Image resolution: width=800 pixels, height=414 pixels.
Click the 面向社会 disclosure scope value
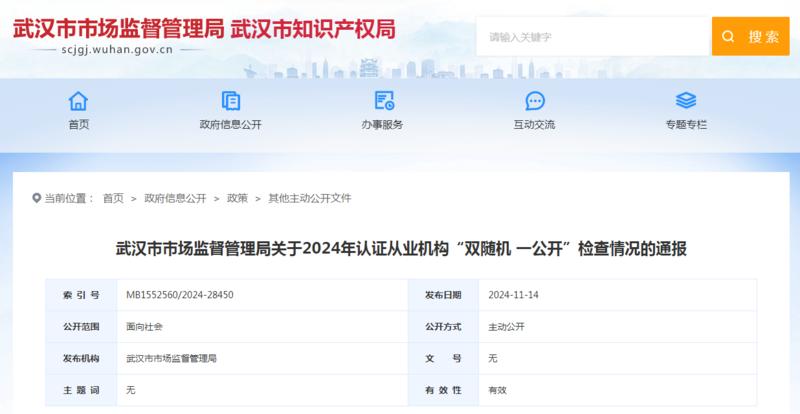(144, 327)
